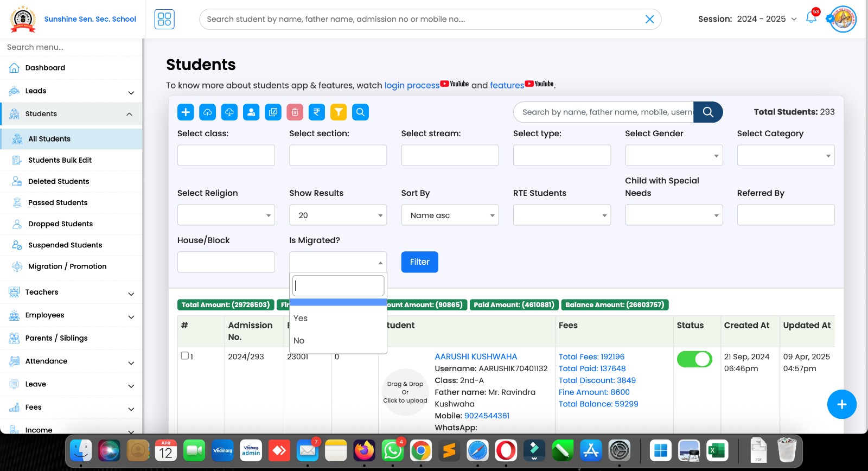Collapse the Is Migrated dropdown
The width and height of the screenshot is (868, 471).
[x=338, y=262]
